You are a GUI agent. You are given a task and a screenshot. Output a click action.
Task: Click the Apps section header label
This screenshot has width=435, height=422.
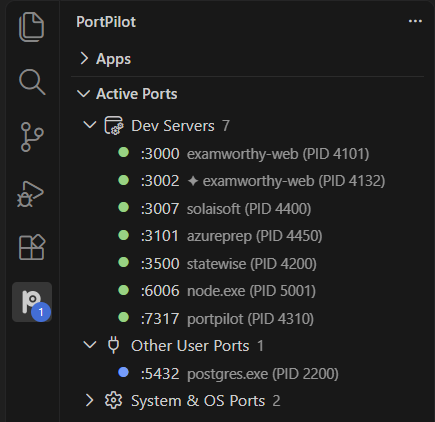113,59
